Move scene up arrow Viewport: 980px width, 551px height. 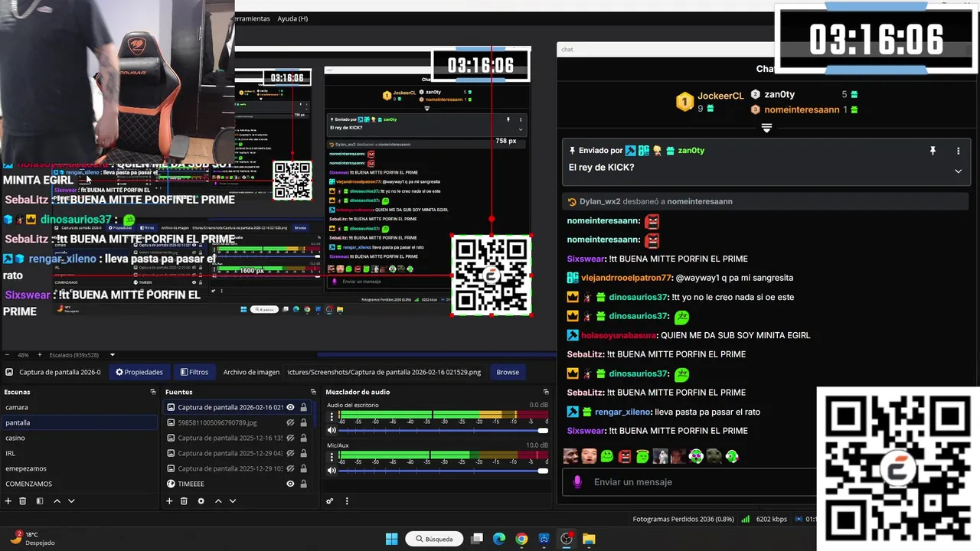pos(57,501)
